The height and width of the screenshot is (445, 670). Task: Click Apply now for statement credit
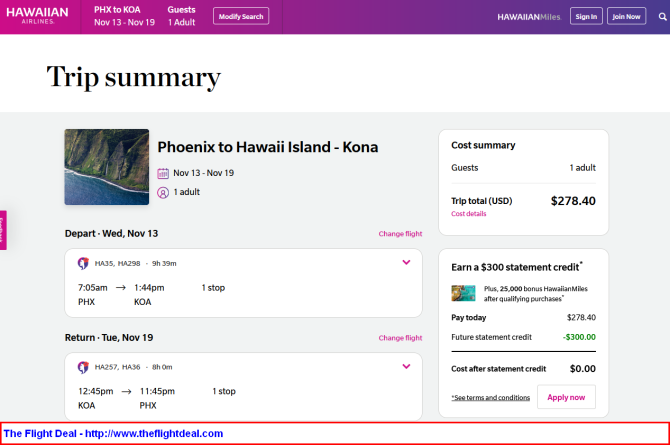pos(566,397)
